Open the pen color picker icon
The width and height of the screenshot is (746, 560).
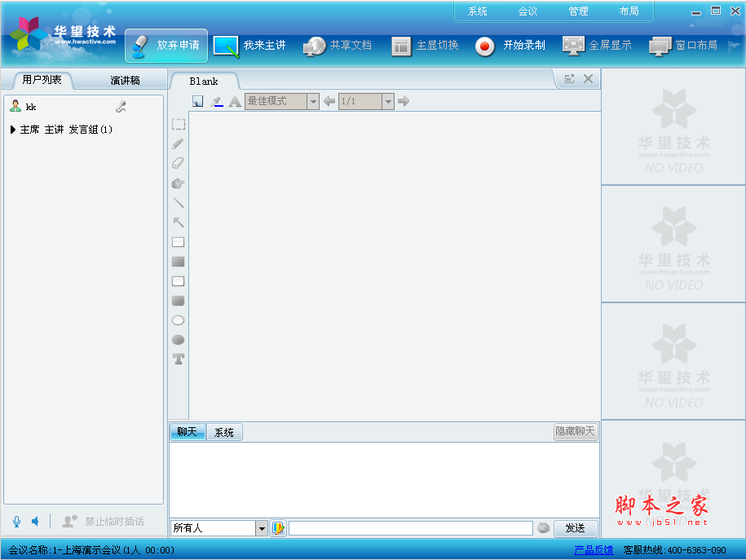click(x=217, y=101)
